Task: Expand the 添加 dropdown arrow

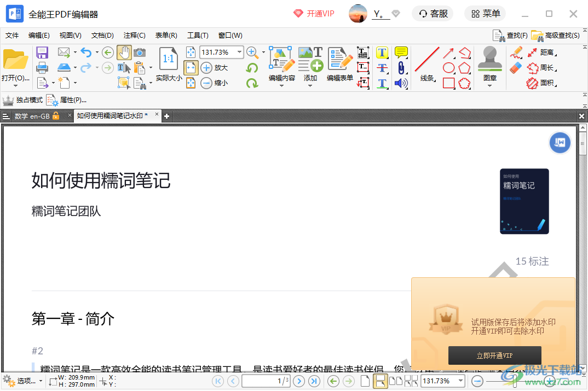Action: [310, 86]
